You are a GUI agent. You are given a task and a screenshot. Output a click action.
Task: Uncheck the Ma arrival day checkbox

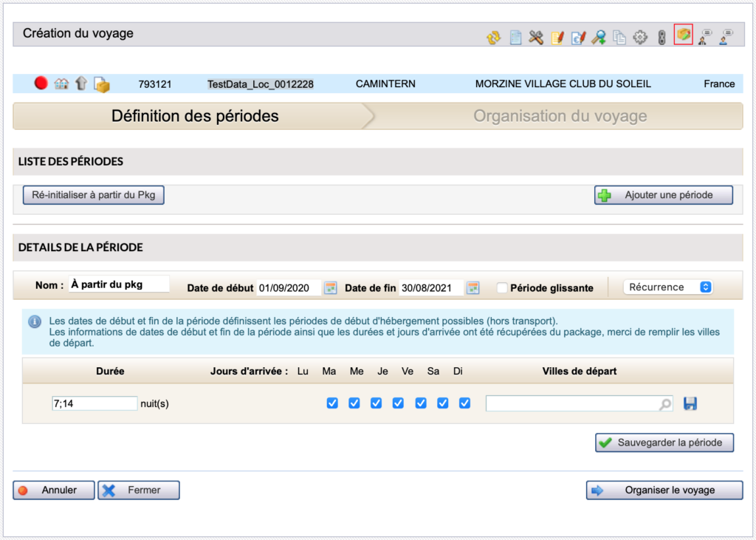coord(332,403)
